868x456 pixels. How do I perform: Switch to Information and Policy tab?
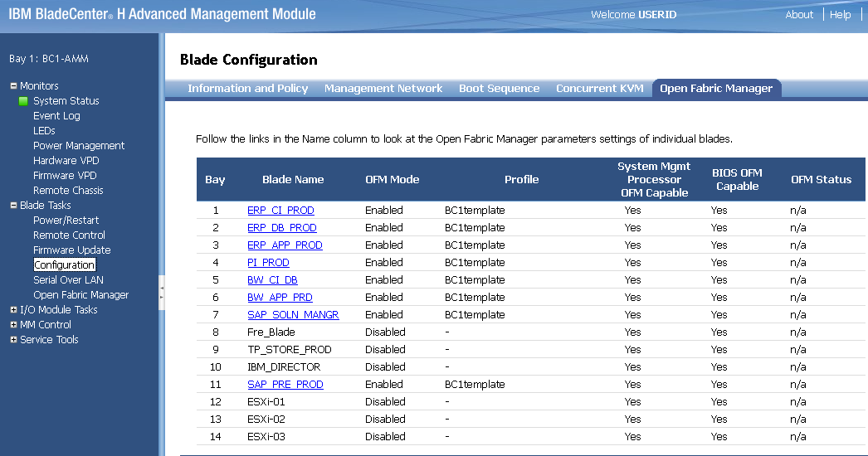247,89
